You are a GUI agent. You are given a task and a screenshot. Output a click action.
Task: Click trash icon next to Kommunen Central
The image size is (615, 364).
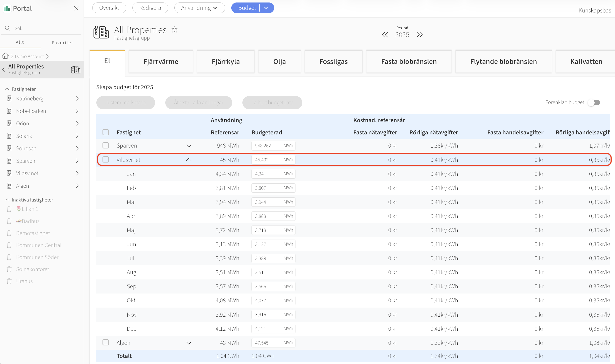9,245
